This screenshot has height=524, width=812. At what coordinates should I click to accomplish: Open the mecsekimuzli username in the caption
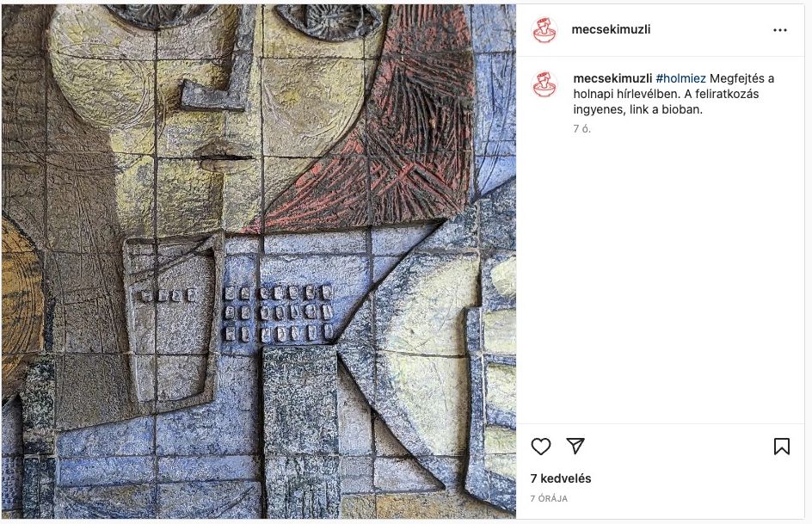click(x=612, y=78)
